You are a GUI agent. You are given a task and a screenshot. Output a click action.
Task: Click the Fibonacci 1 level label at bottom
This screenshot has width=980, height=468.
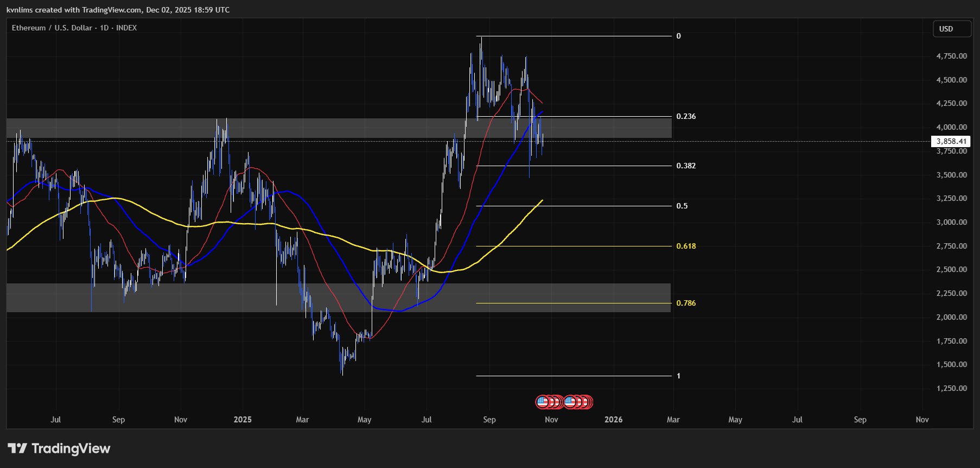(x=678, y=376)
